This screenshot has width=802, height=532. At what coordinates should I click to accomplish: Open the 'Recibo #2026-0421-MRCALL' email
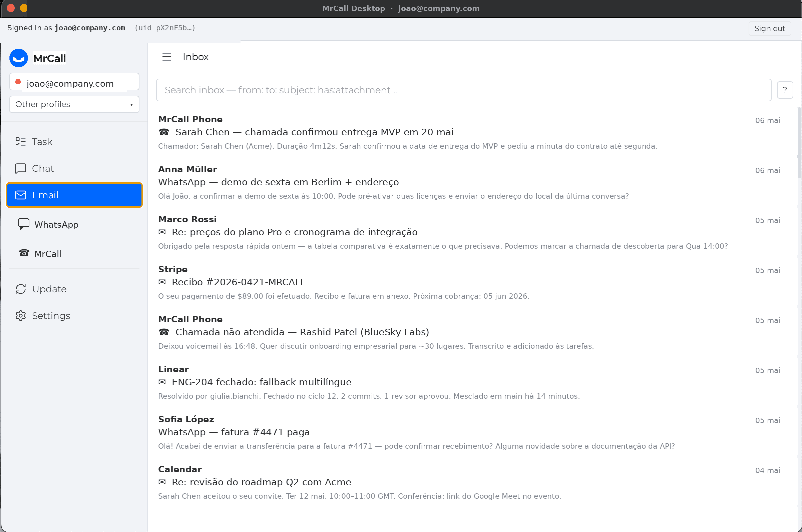(473, 282)
